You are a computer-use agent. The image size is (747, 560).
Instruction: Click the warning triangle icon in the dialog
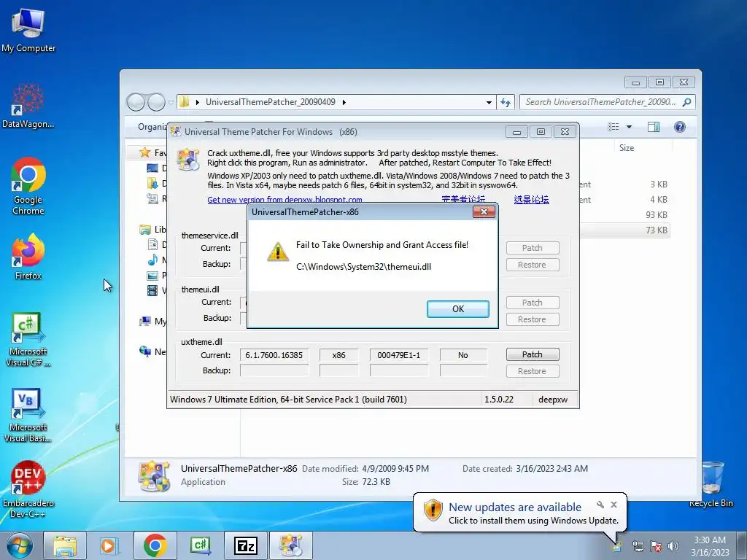point(277,251)
